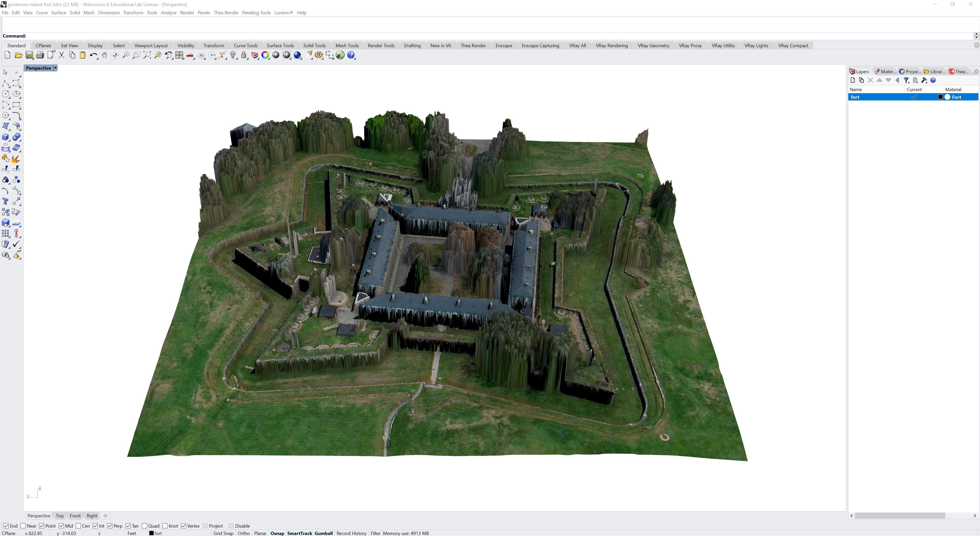Screen dimensions: 980x536
Task: Click the Pan View hand icon
Action: click(x=104, y=56)
